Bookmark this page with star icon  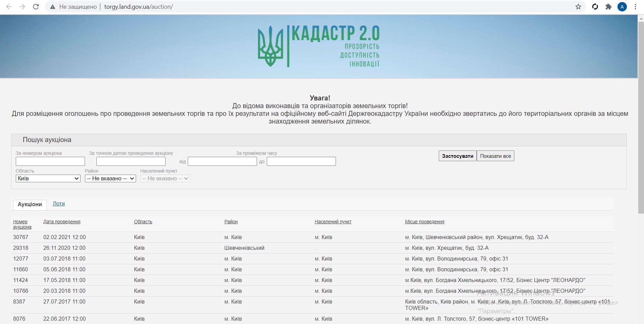[x=578, y=7]
